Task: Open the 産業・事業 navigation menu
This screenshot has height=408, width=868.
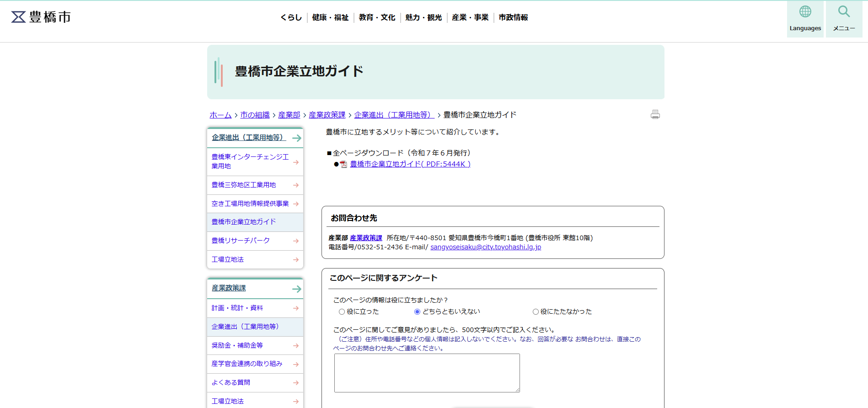Action: tap(470, 17)
